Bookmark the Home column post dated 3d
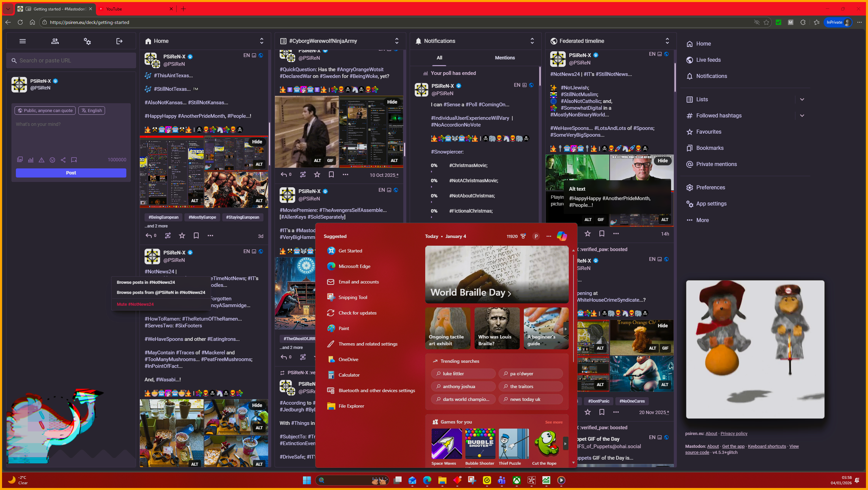This screenshot has height=490, width=868. coord(196,236)
